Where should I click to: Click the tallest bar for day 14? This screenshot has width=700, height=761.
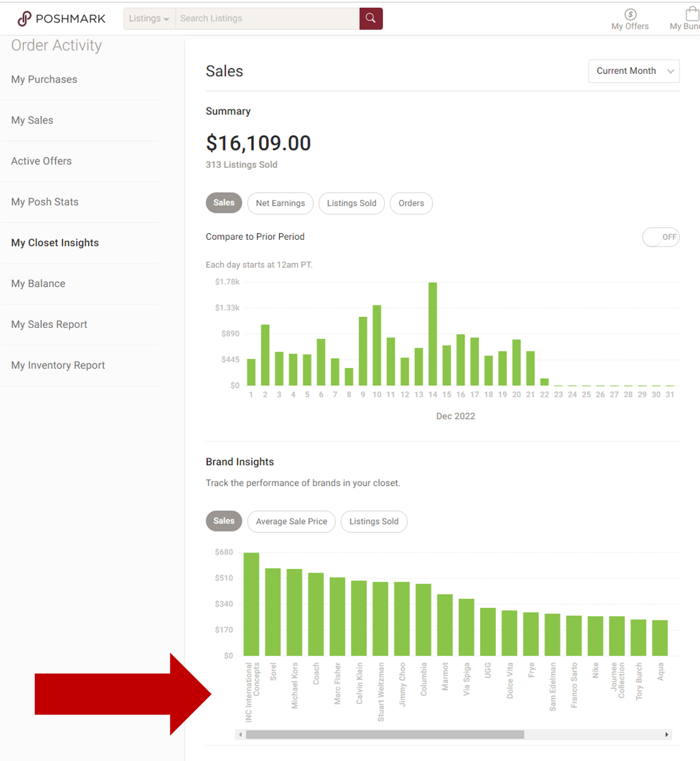pos(433,334)
